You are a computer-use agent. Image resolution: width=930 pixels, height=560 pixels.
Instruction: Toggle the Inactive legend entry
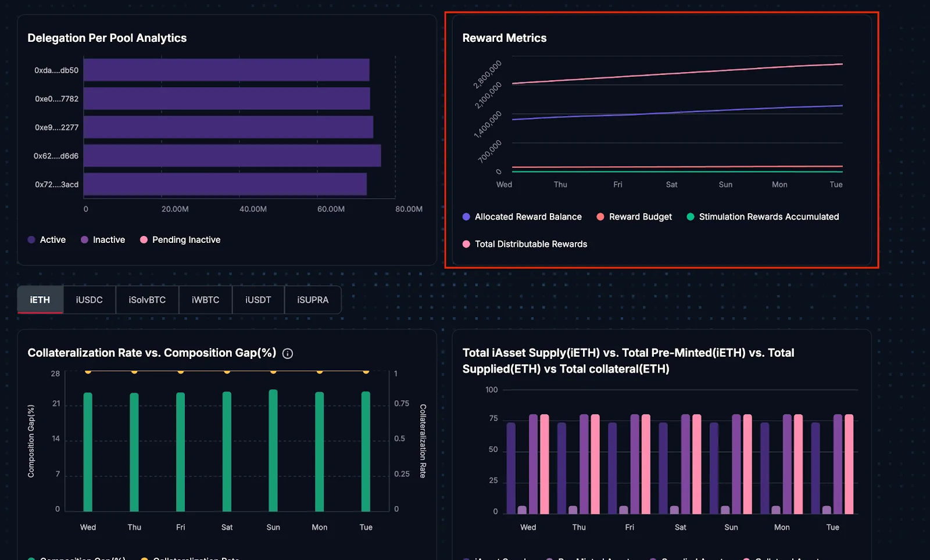pyautogui.click(x=103, y=240)
